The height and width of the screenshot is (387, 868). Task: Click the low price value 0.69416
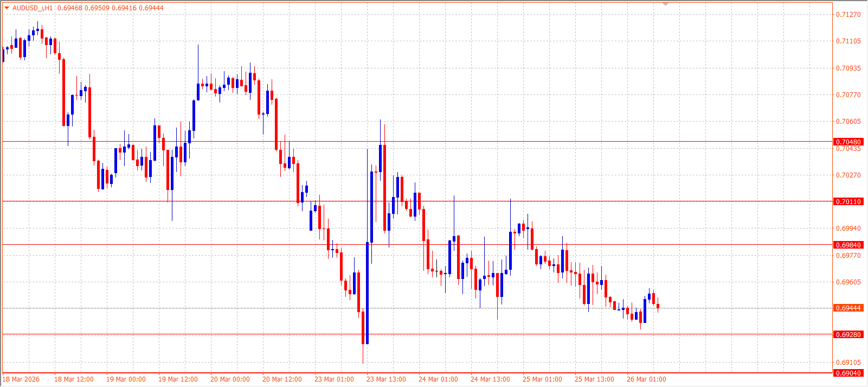pos(124,8)
